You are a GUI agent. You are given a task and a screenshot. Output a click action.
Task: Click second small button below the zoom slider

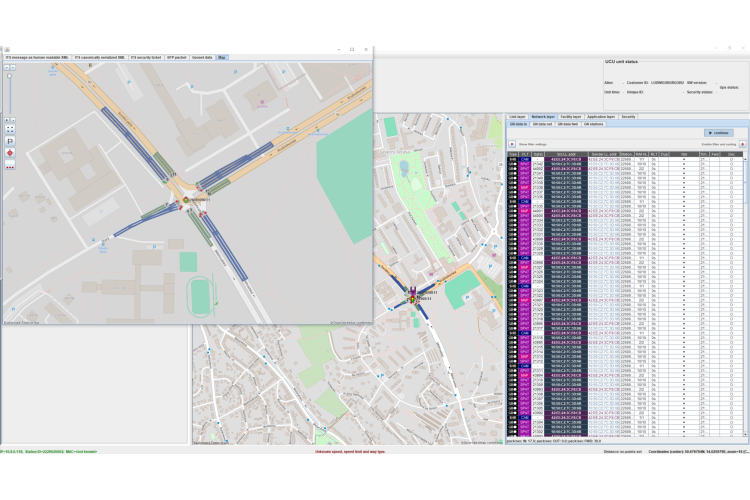pos(13,120)
